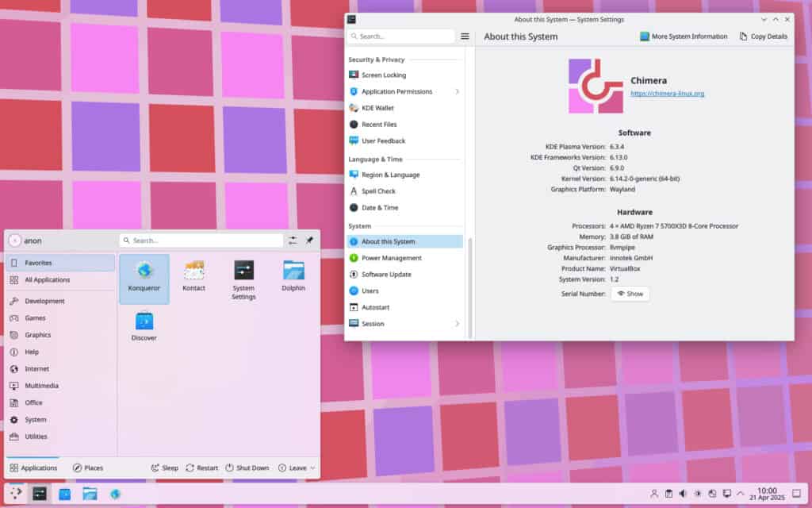Click Shut Down in the launcher
The image size is (812, 508).
click(x=247, y=468)
